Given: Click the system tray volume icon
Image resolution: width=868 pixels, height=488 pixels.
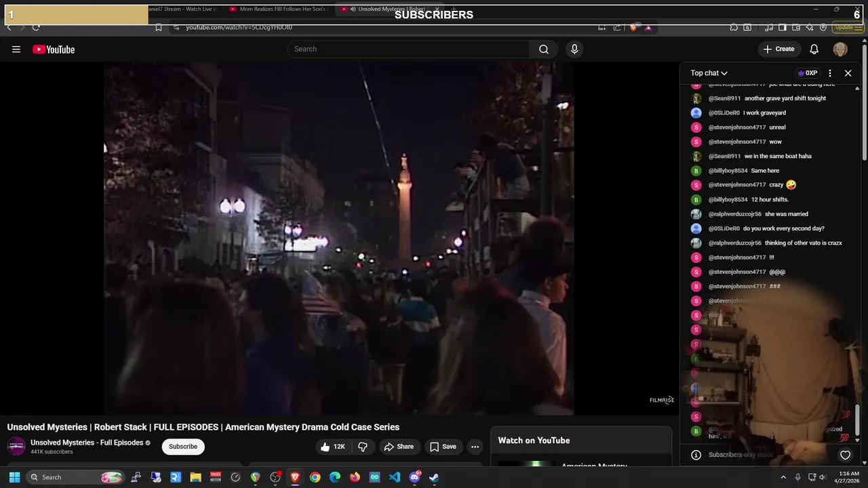Looking at the screenshot, I should [823, 477].
